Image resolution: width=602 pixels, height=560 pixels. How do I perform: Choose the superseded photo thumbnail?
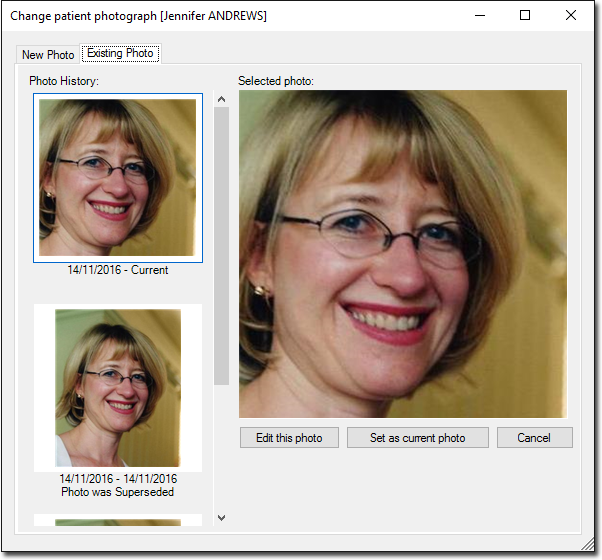coord(118,388)
